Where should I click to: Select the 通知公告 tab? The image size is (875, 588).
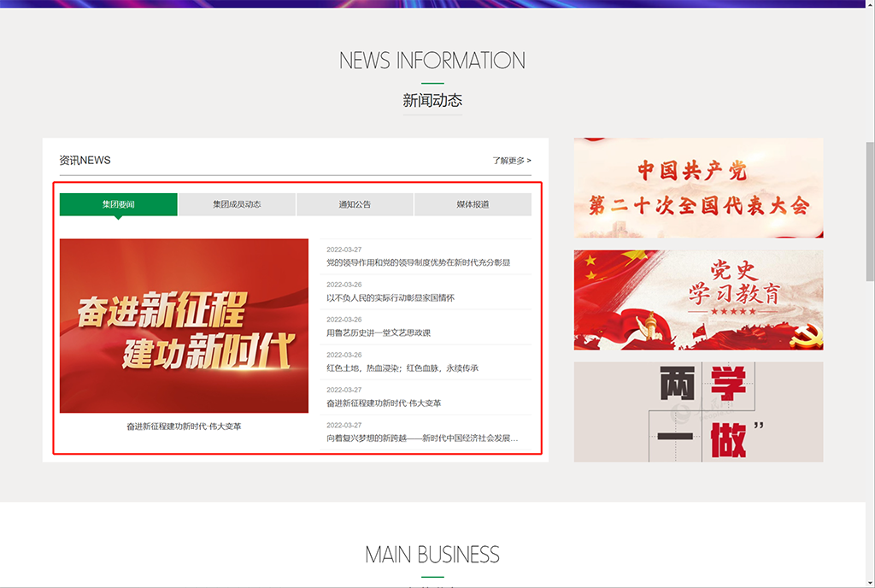pyautogui.click(x=355, y=204)
